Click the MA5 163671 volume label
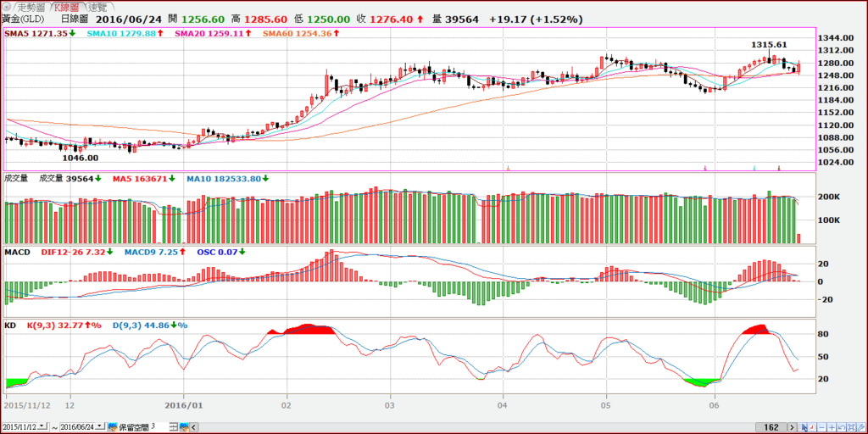This screenshot has height=434, width=868. coord(140,179)
